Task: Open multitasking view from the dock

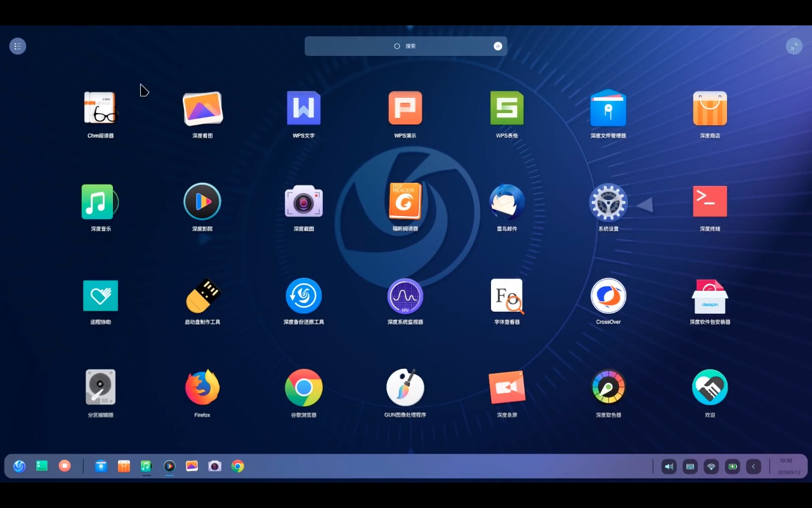Action: pyautogui.click(x=65, y=466)
